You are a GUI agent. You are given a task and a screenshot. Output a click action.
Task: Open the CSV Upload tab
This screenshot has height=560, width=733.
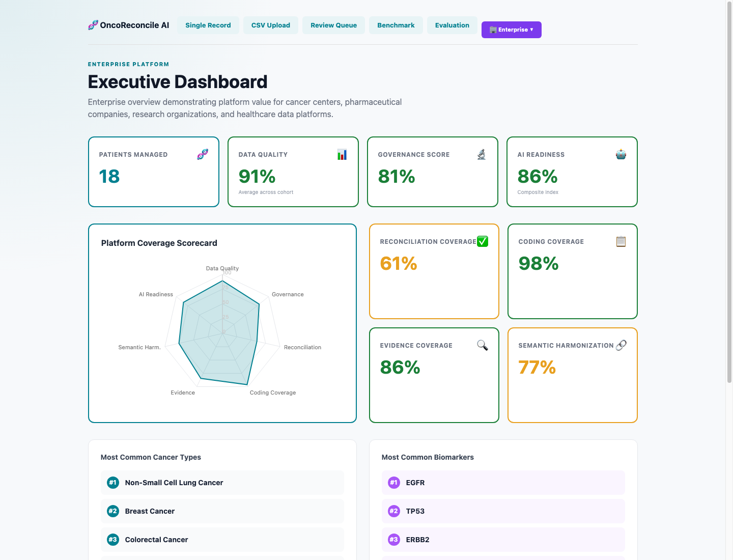click(x=270, y=25)
